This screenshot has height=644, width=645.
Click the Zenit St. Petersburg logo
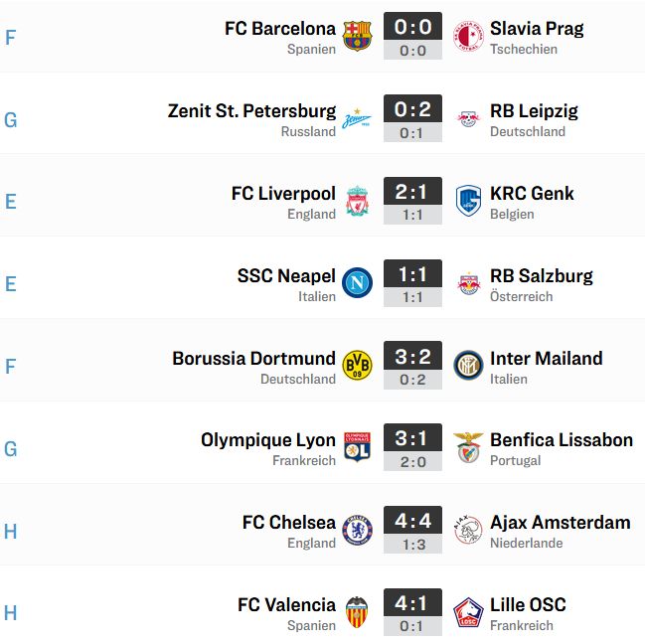[x=357, y=119]
